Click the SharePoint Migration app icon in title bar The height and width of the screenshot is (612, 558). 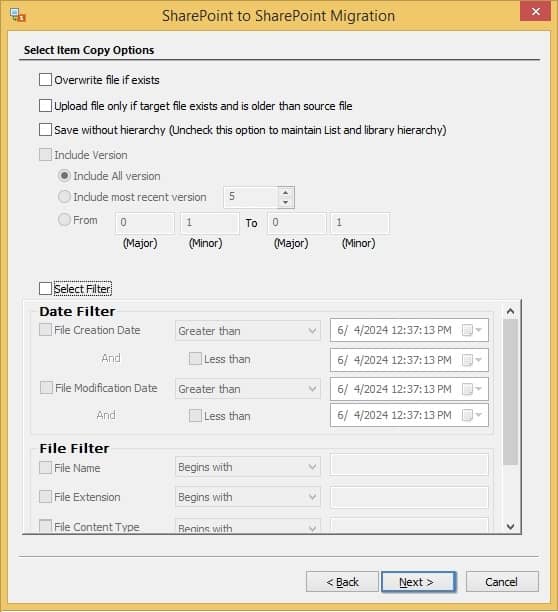pyautogui.click(x=18, y=15)
